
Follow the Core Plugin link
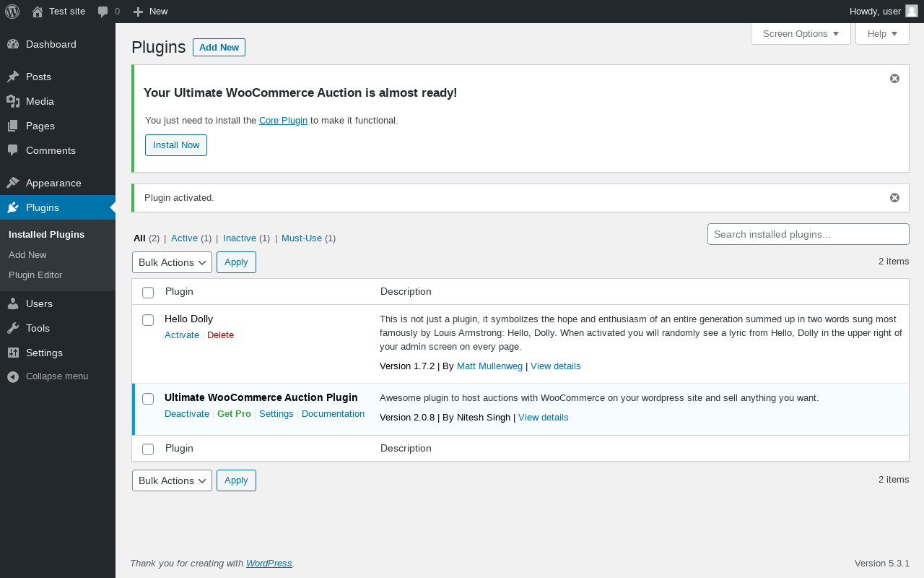coord(283,120)
